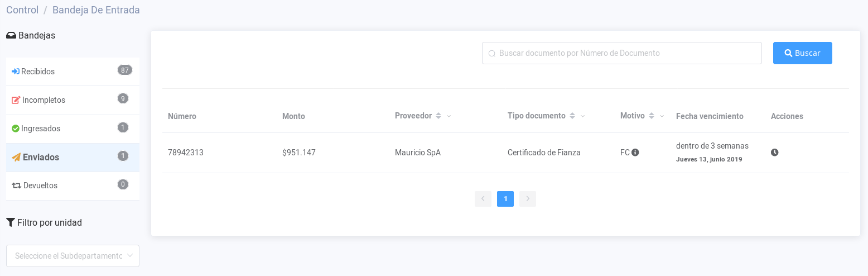Click the Tipo documento sort arrows icon

[572, 116]
